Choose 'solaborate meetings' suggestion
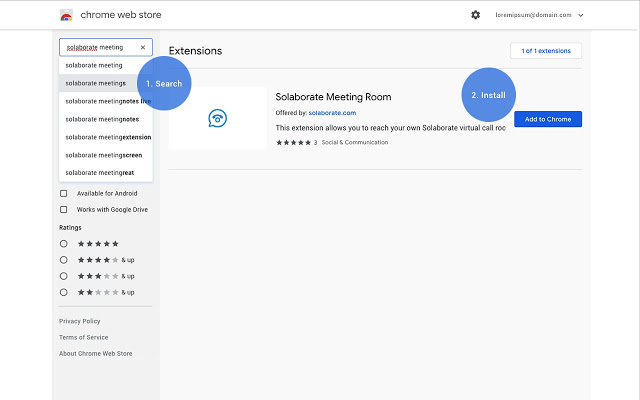Screen dimensions: 640x400 [x=95, y=83]
